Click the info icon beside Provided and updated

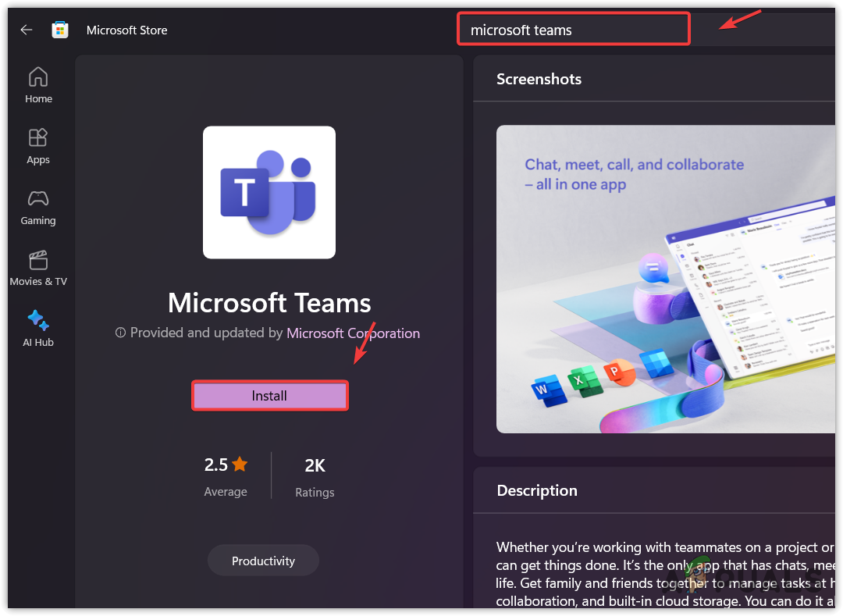(120, 333)
